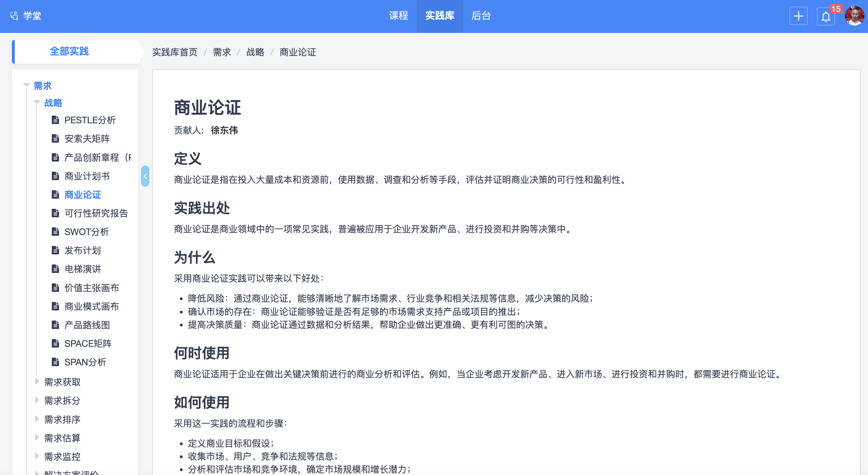Click the document icon beside SWOT分析
The width and height of the screenshot is (868, 475).
[55, 232]
